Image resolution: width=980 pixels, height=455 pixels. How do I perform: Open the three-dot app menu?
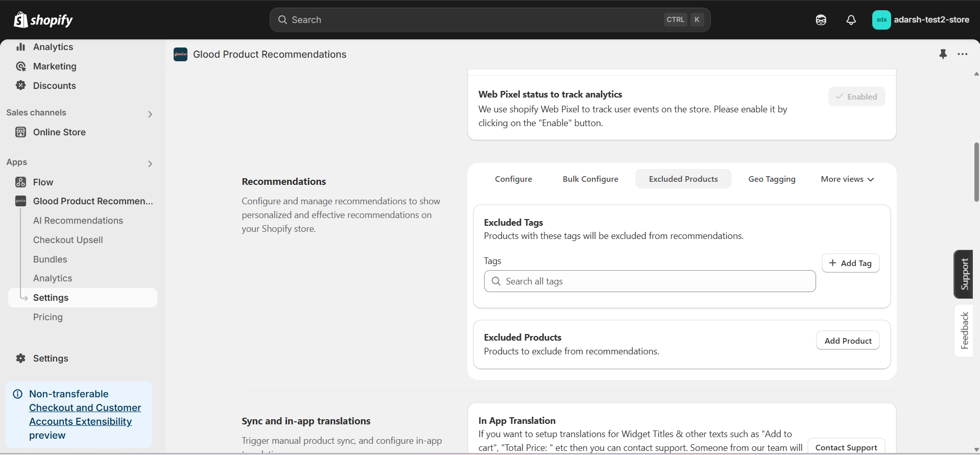(963, 54)
